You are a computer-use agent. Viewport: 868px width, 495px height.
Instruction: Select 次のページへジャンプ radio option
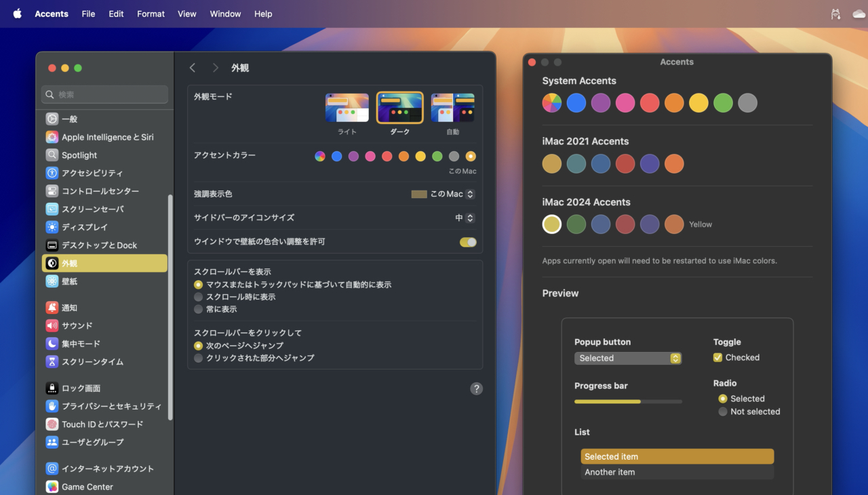click(199, 346)
